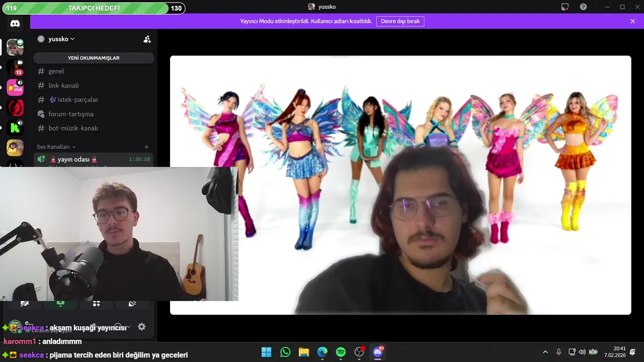Toggle camera off button in voice panel

pos(24,304)
